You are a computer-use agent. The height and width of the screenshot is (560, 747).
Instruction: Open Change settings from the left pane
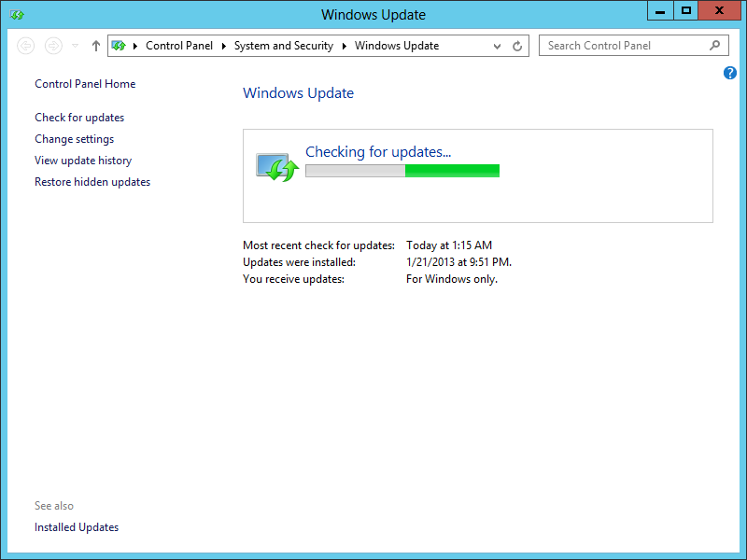point(74,139)
